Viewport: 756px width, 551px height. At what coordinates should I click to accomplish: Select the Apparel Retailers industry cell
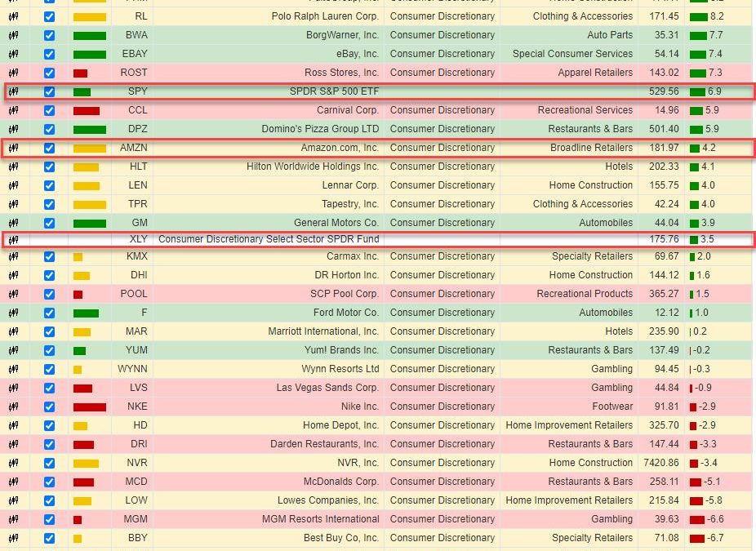coord(595,73)
